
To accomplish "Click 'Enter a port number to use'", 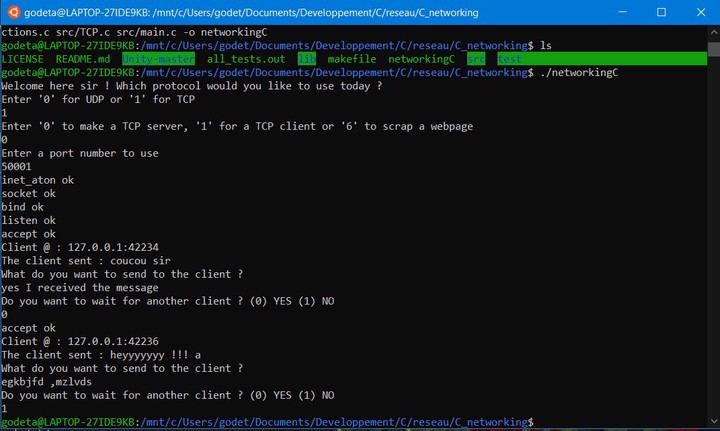I will (x=80, y=153).
